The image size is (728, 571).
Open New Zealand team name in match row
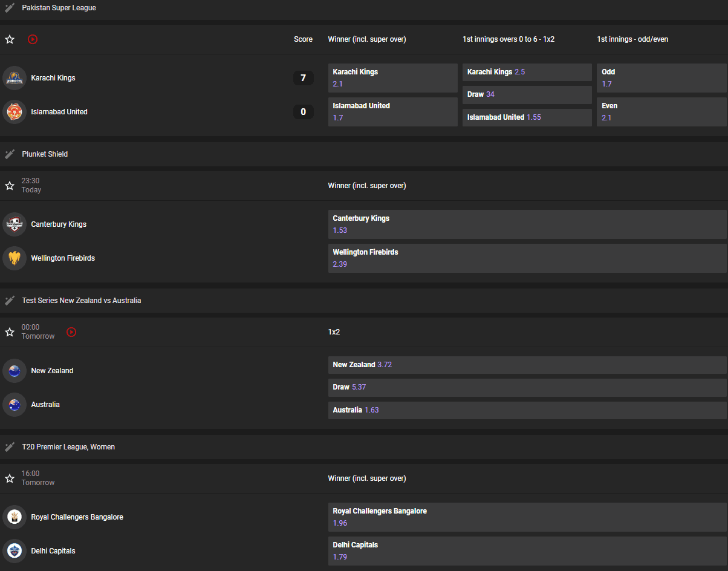click(52, 371)
